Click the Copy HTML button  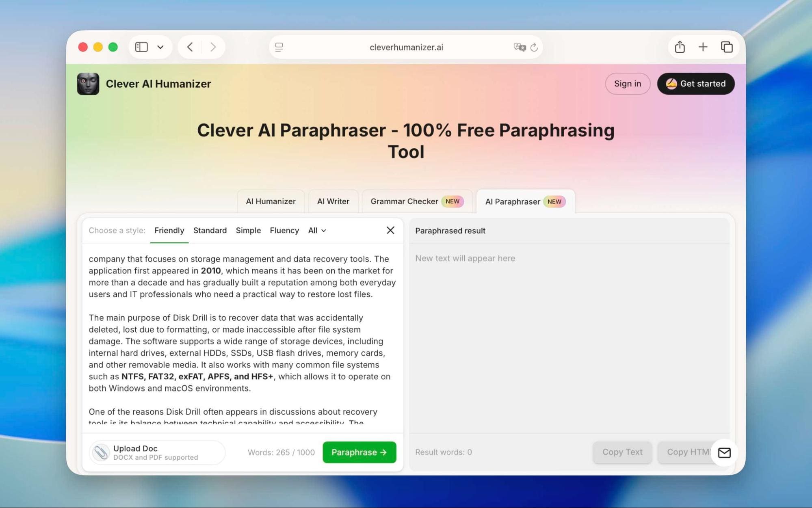[688, 452]
